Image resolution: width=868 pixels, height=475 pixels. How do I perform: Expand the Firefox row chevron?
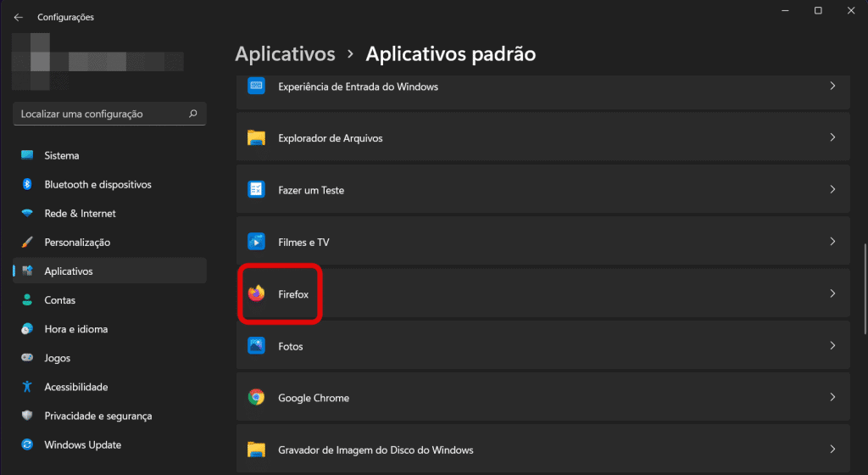[832, 293]
